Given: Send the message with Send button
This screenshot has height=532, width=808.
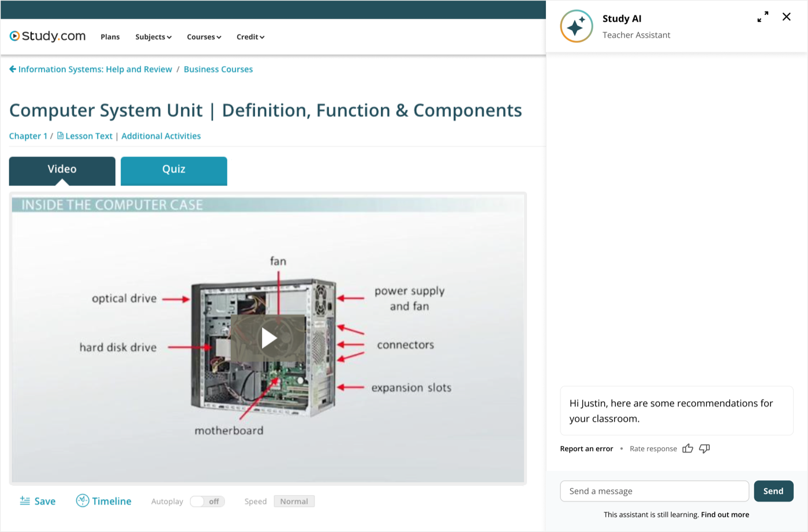Looking at the screenshot, I should point(773,491).
